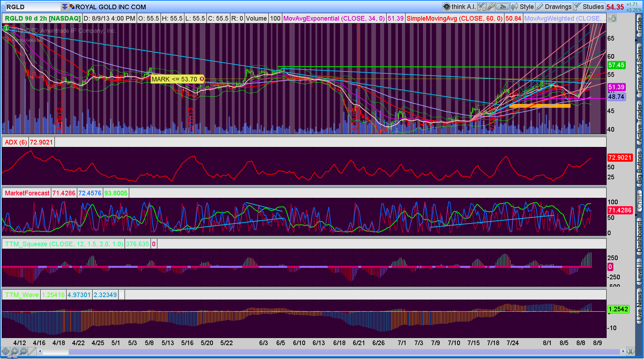644x359 pixels.
Task: Click the Volume 100 readout in header
Action: pyautogui.click(x=263, y=19)
